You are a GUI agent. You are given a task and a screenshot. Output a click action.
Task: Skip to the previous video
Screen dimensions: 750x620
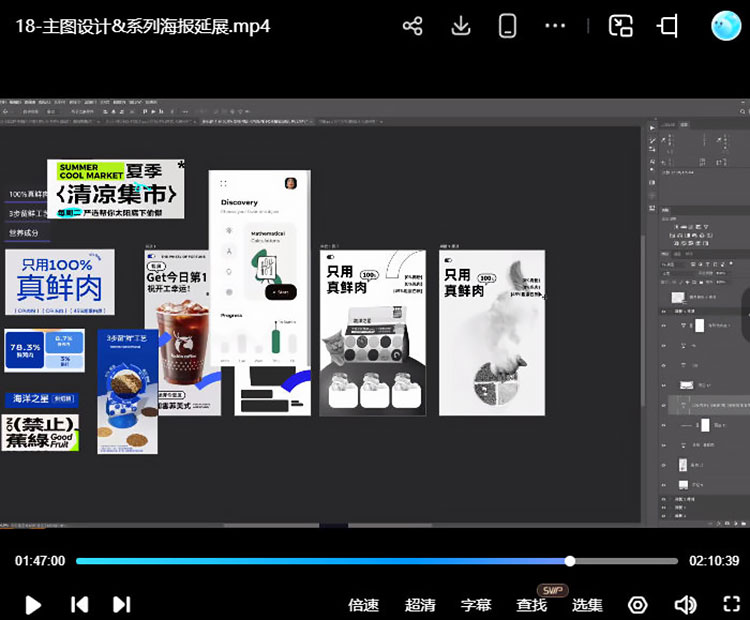79,604
